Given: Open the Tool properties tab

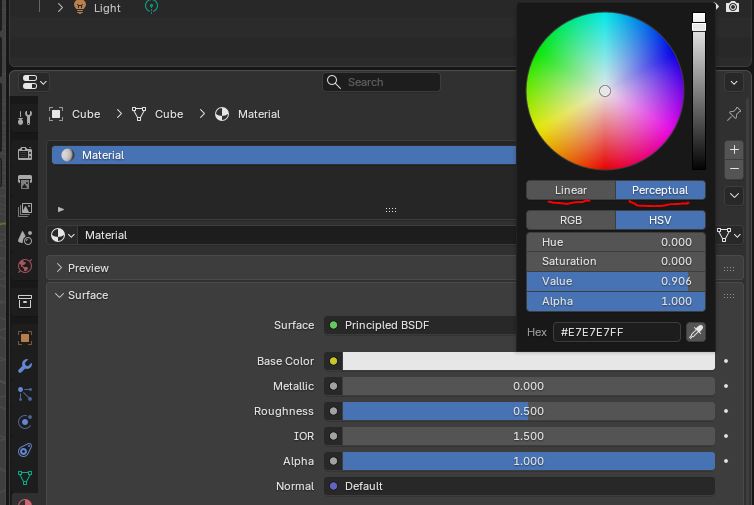Looking at the screenshot, I should tap(25, 118).
